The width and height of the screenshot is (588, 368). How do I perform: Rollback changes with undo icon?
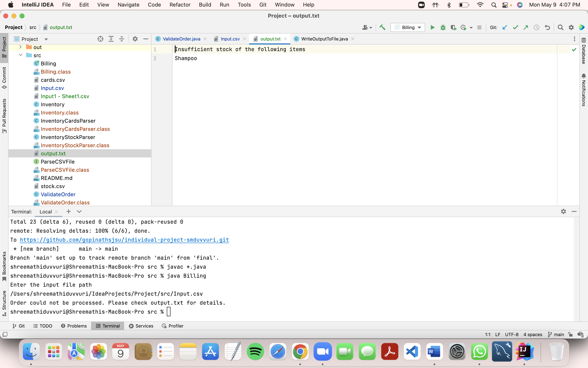(547, 28)
